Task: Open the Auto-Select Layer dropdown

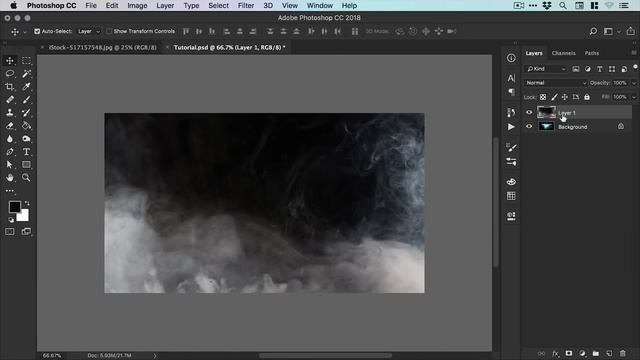Action: [89, 31]
